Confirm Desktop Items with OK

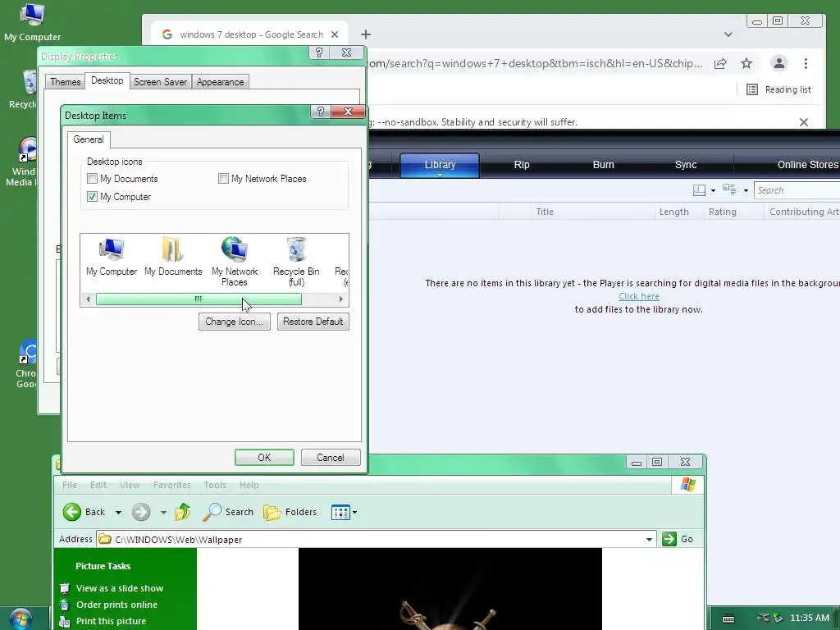[x=264, y=458]
